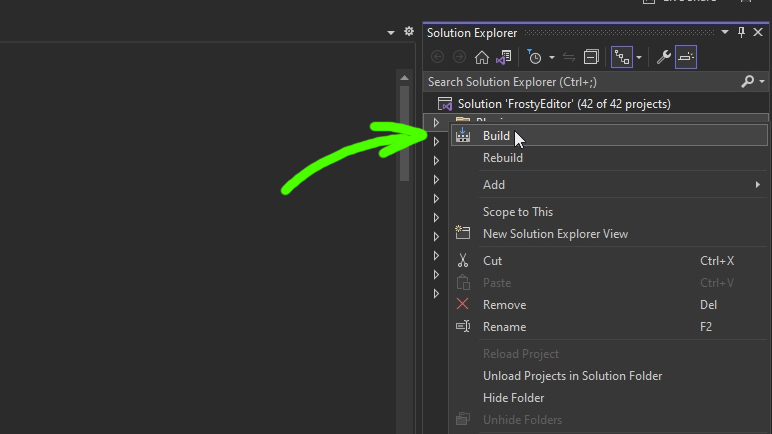The width and height of the screenshot is (772, 434).
Task: Click the editor vertical scrollbar thumb
Action: 404,130
